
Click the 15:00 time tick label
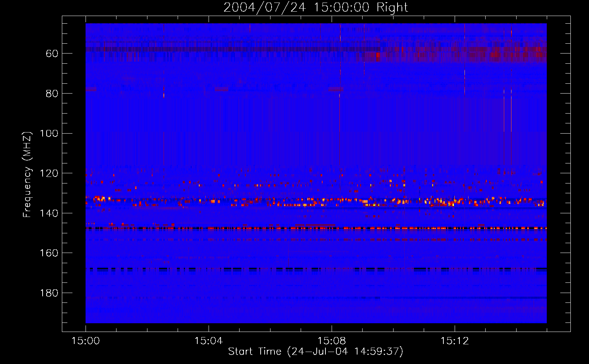(86, 341)
